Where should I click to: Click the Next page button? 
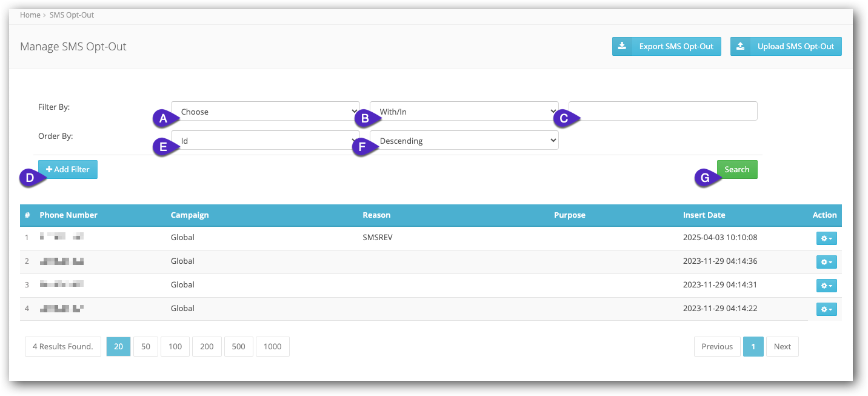pos(782,346)
